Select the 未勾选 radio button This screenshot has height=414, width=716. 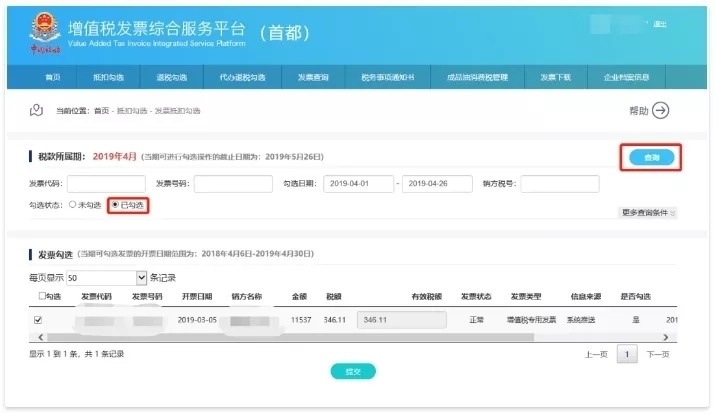pyautogui.click(x=72, y=204)
